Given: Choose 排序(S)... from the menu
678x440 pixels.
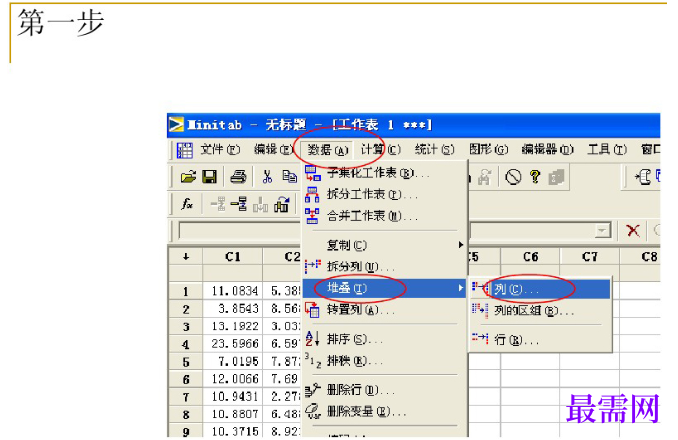Looking at the screenshot, I should click(385, 339).
